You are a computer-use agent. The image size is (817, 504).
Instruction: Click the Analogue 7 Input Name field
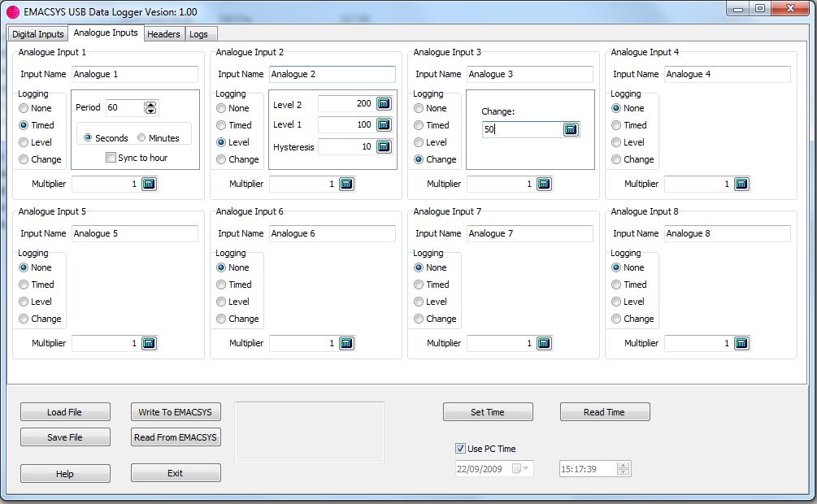coord(528,233)
